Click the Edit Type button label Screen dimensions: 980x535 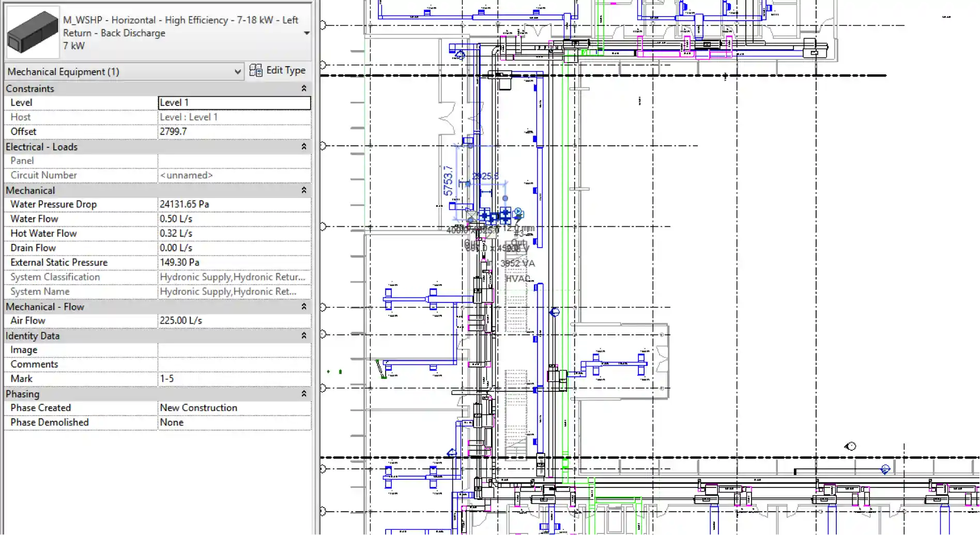pyautogui.click(x=285, y=71)
